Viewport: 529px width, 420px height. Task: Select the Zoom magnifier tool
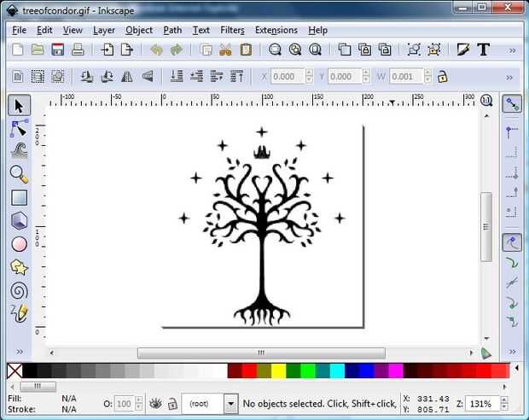19,174
